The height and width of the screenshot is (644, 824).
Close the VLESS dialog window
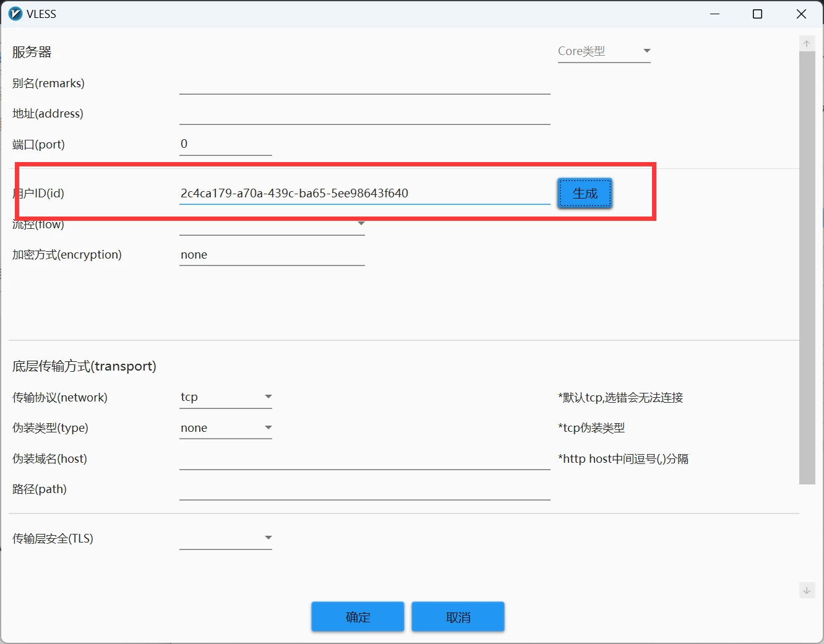pyautogui.click(x=801, y=14)
